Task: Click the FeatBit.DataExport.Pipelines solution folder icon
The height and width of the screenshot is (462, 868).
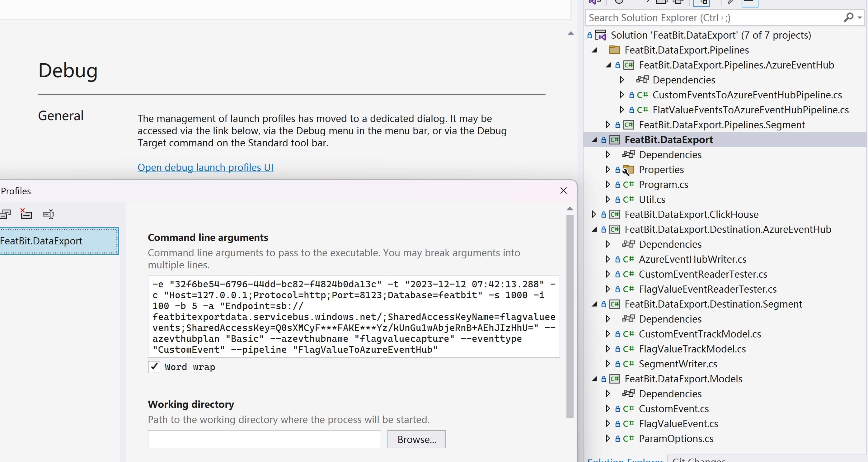Action: coord(614,50)
